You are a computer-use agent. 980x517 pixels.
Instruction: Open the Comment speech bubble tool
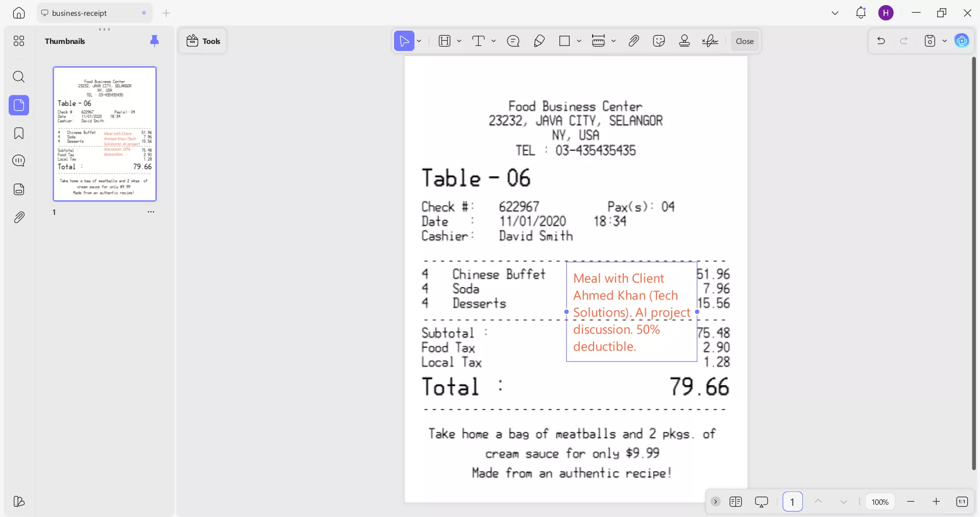[x=513, y=41]
